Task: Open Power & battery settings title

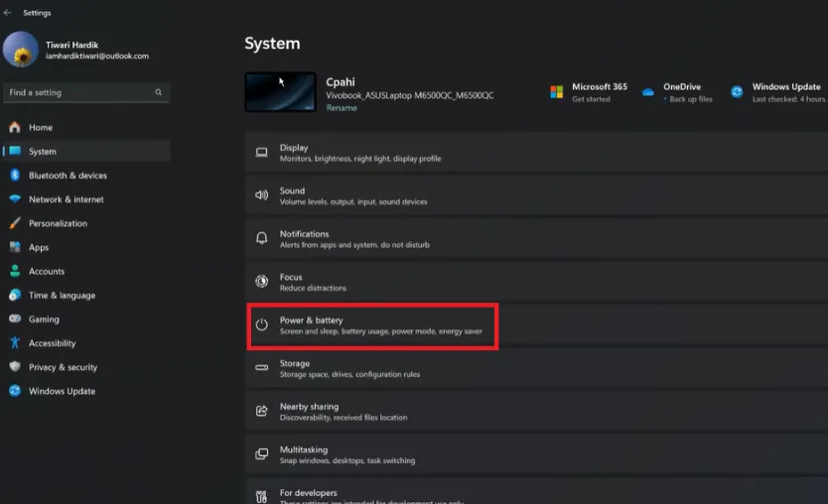Action: (311, 320)
